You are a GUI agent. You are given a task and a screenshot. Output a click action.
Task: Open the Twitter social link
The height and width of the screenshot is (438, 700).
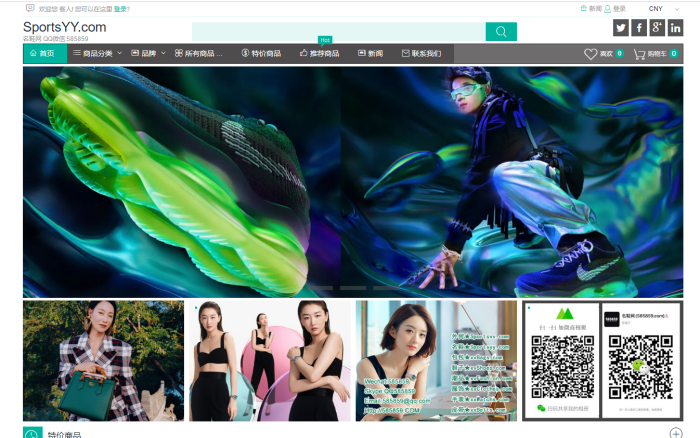621,28
